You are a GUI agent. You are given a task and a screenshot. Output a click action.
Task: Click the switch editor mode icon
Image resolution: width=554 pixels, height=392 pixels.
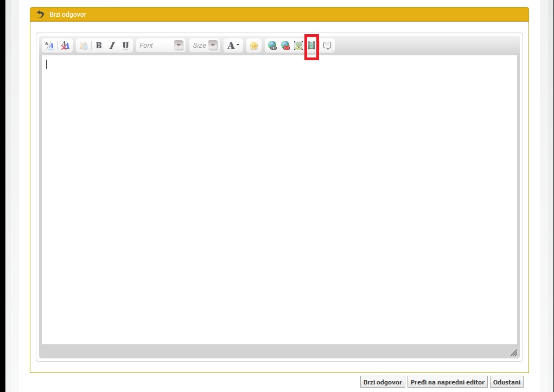coord(49,46)
